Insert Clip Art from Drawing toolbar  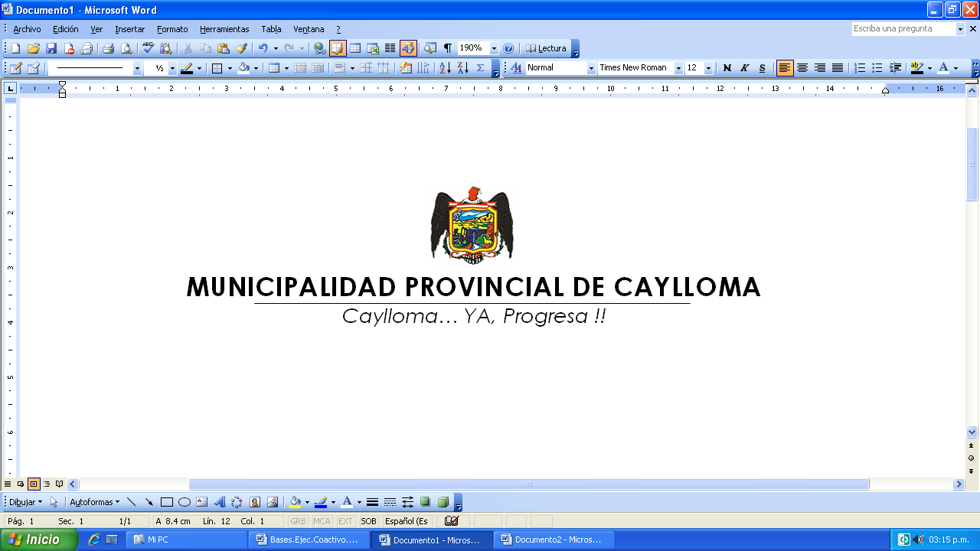[x=255, y=503]
